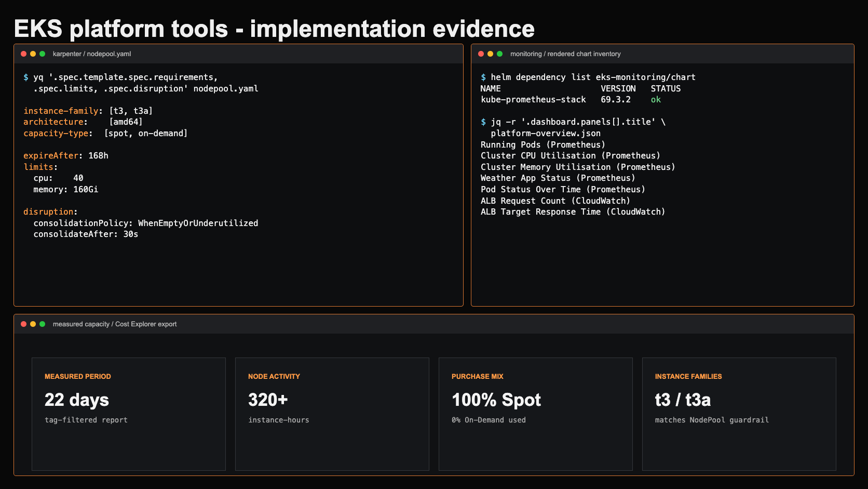Click the 'cpu: 40' line

click(x=58, y=178)
